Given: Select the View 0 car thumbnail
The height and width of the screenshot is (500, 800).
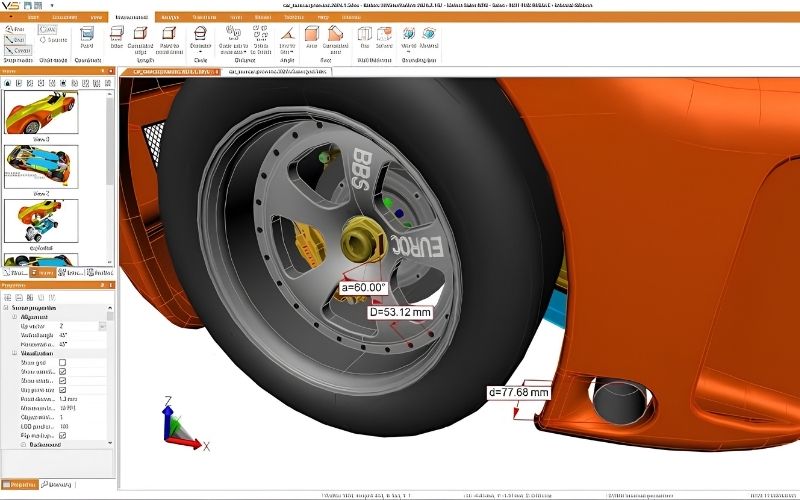Looking at the screenshot, I should [41, 112].
